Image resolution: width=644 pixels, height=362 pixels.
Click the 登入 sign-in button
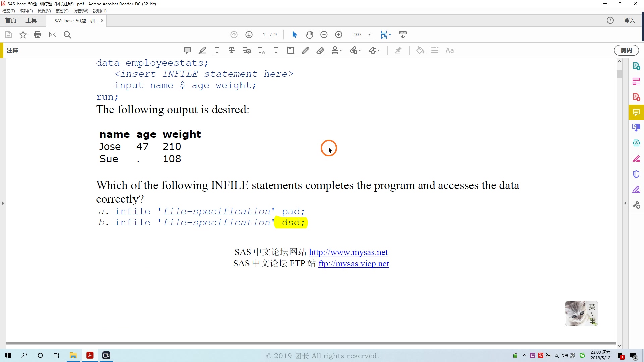[x=629, y=21]
